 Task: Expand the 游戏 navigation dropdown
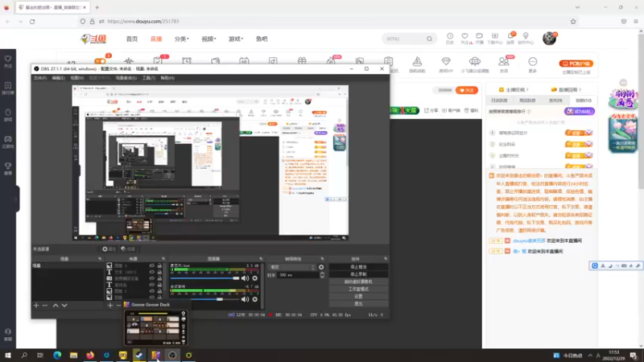pos(236,39)
